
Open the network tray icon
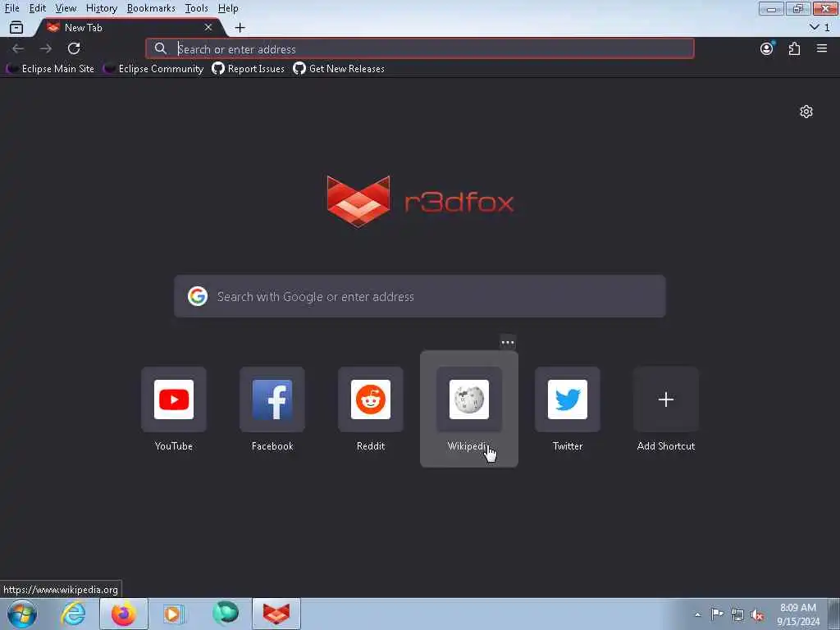point(737,614)
